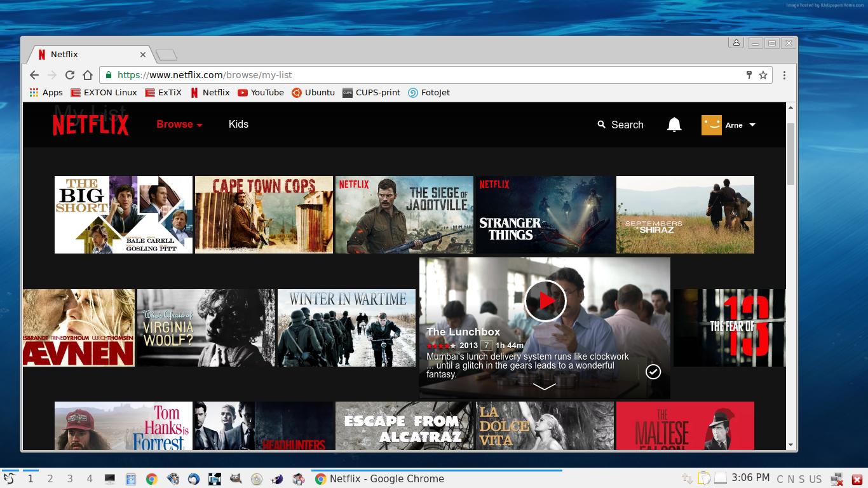The image size is (868, 488).
Task: Open the Browse dropdown menu
Action: click(x=179, y=124)
